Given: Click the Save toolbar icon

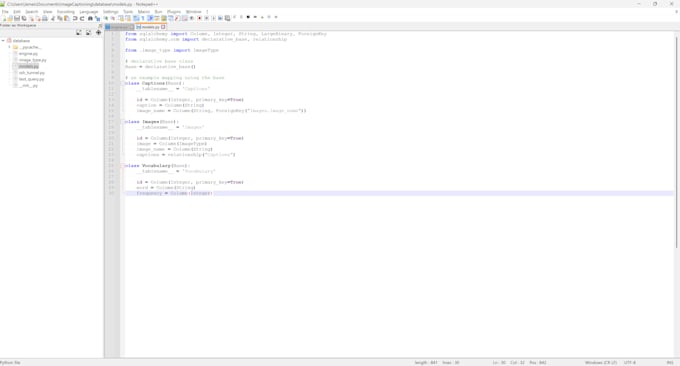Looking at the screenshot, I should coord(17,18).
